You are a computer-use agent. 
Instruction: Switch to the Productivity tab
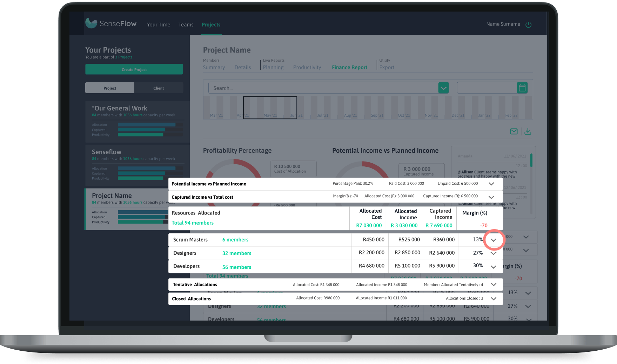click(307, 67)
